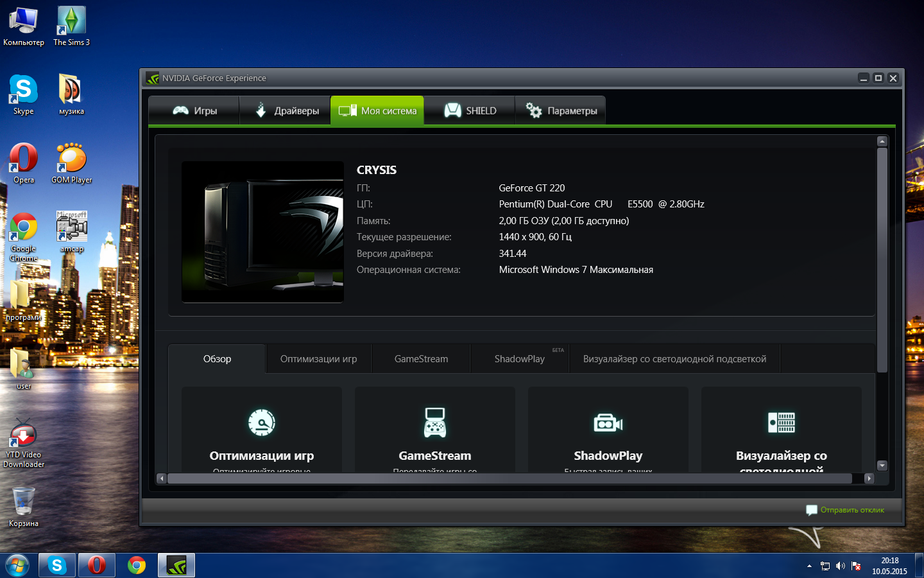Click GameStream card heading
The height and width of the screenshot is (578, 924).
coord(435,456)
